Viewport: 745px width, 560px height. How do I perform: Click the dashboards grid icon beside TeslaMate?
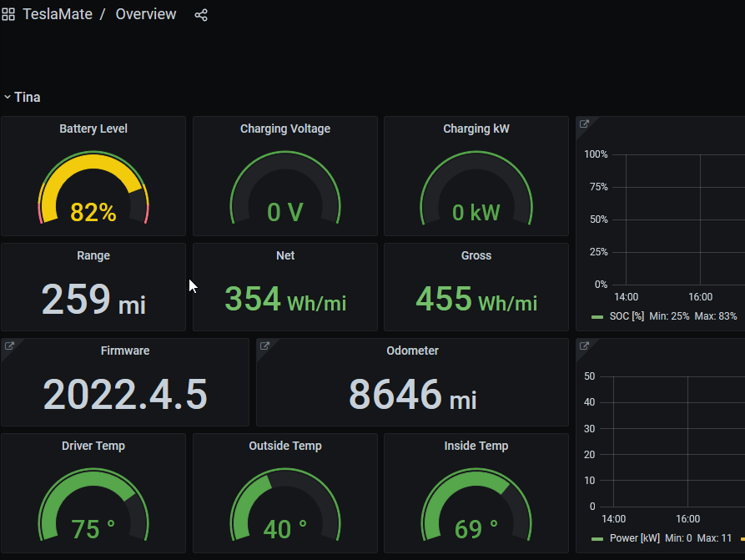click(x=8, y=14)
